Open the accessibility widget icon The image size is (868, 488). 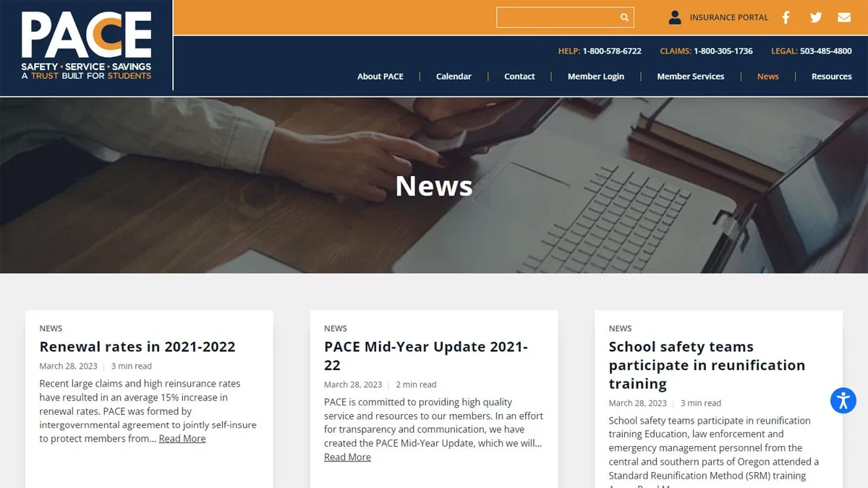tap(843, 400)
